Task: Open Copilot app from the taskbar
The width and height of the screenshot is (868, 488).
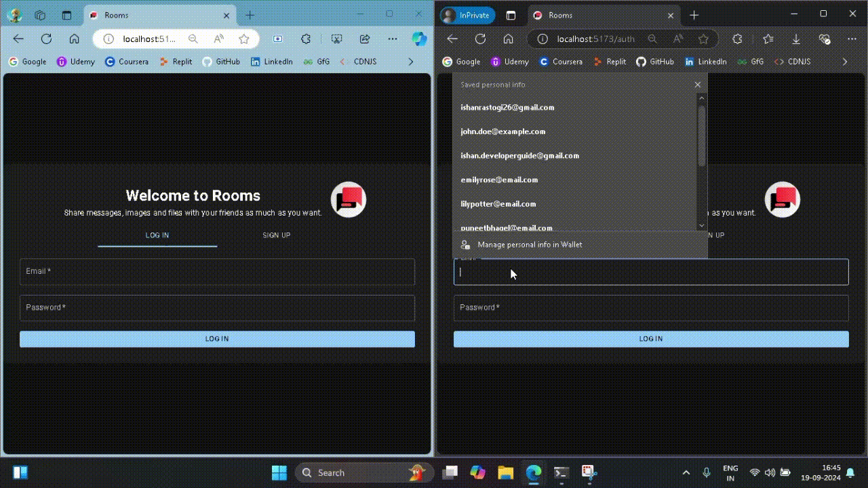Action: pyautogui.click(x=478, y=472)
